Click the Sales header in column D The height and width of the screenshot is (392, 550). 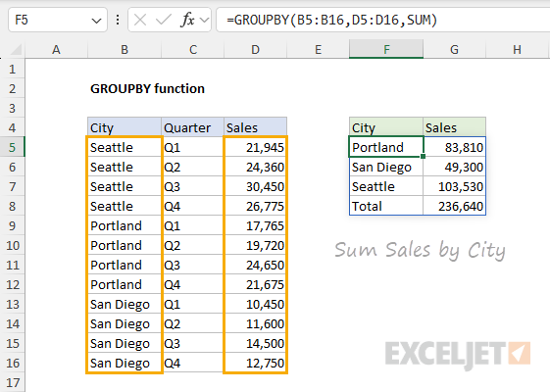click(x=255, y=127)
